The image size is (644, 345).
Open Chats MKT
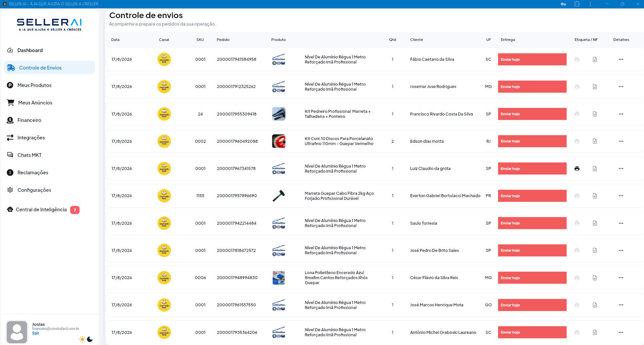[x=29, y=155]
